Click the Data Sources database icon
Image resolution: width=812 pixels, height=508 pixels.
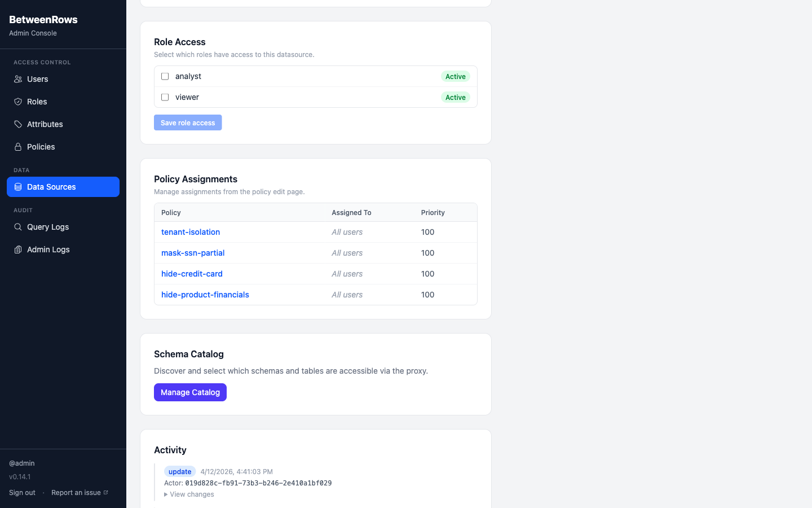pos(18,187)
